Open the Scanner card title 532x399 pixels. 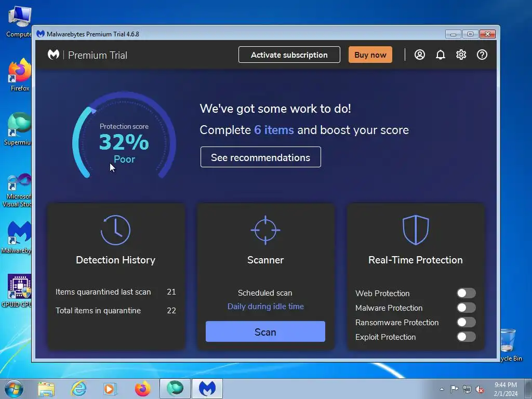pos(265,260)
